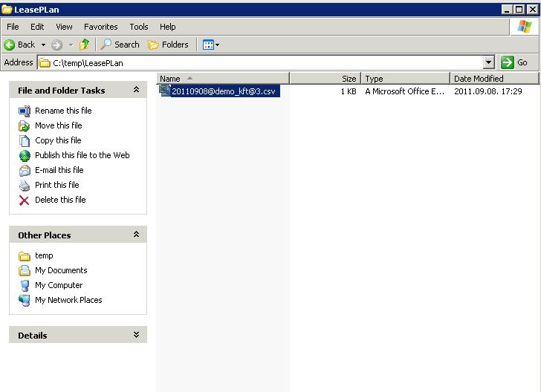The height and width of the screenshot is (392, 541).
Task: Open the temp folder link
Action: point(44,255)
